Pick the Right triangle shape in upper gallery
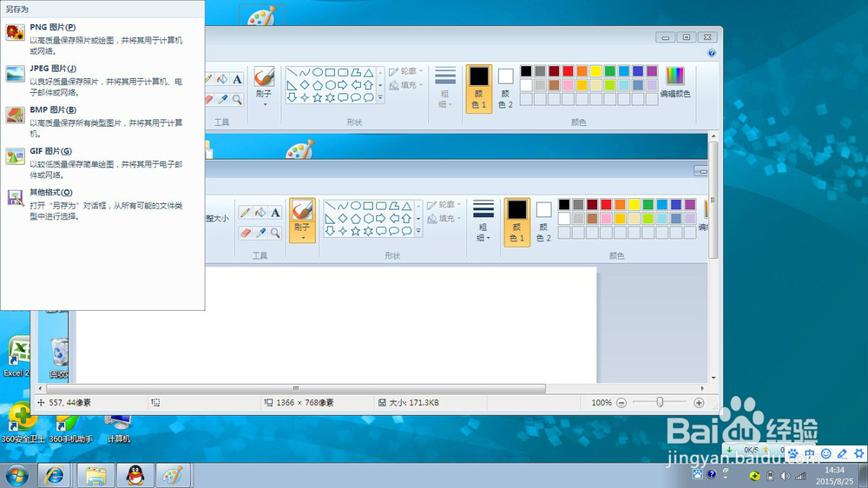The height and width of the screenshot is (488, 868). click(x=292, y=85)
